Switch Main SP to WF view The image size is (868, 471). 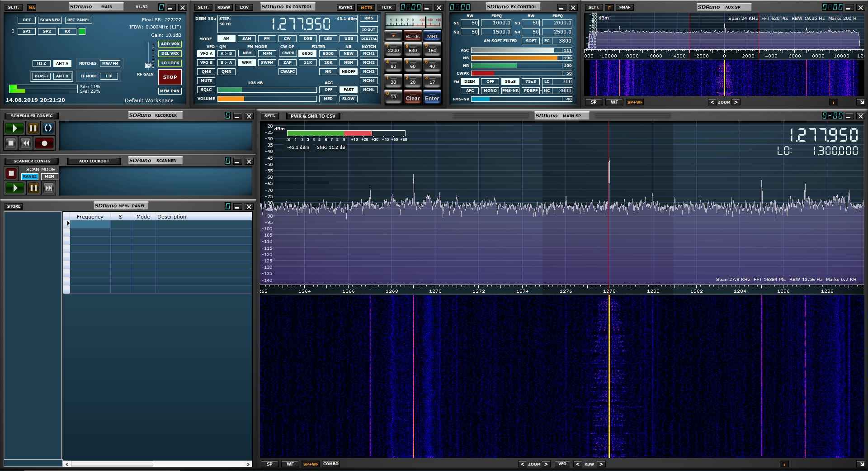pos(290,464)
